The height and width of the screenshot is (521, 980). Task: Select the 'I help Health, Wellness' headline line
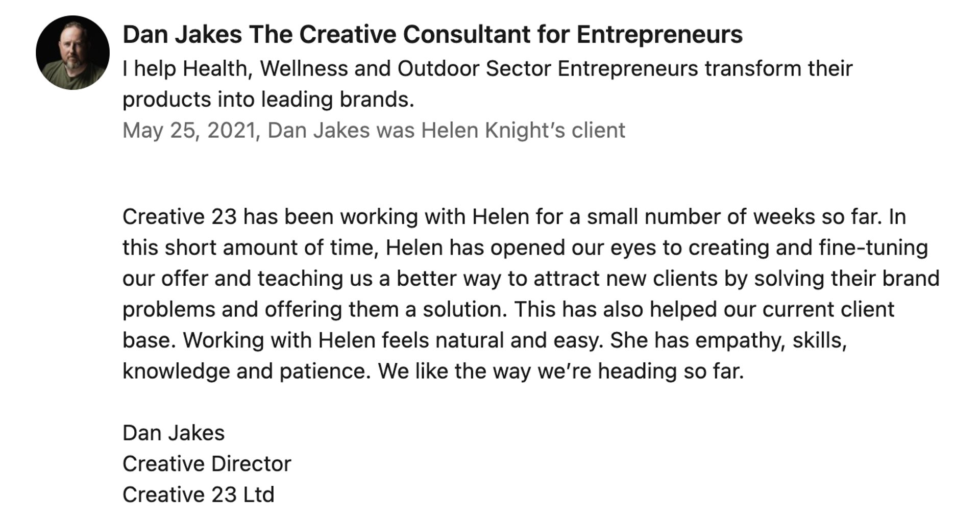pyautogui.click(x=487, y=69)
